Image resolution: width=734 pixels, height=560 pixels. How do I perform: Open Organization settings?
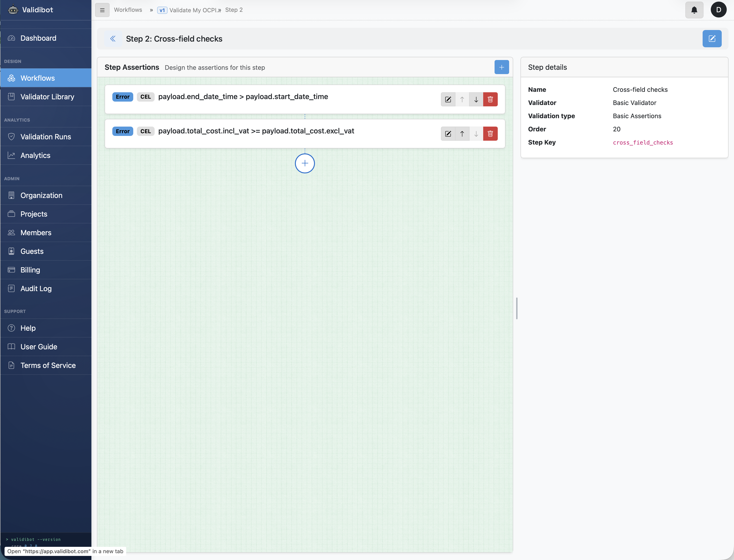46,195
